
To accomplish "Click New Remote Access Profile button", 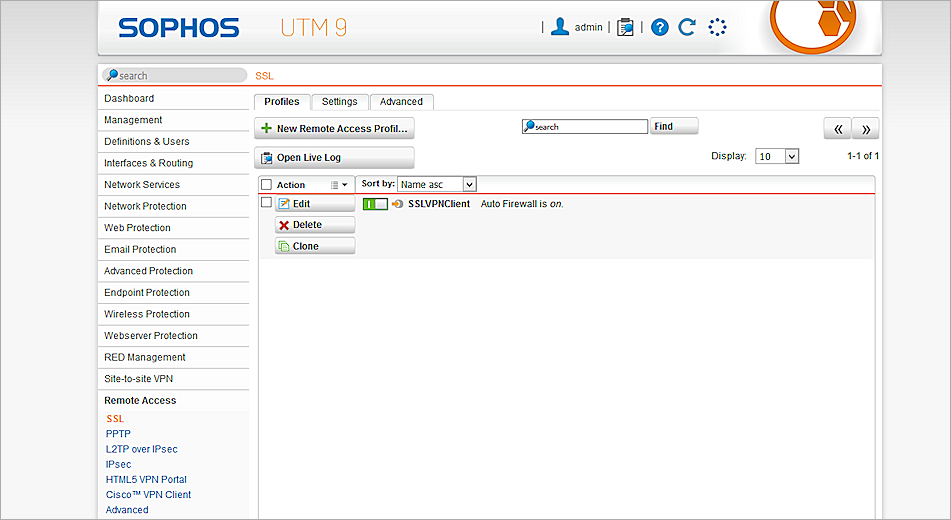I will click(334, 128).
